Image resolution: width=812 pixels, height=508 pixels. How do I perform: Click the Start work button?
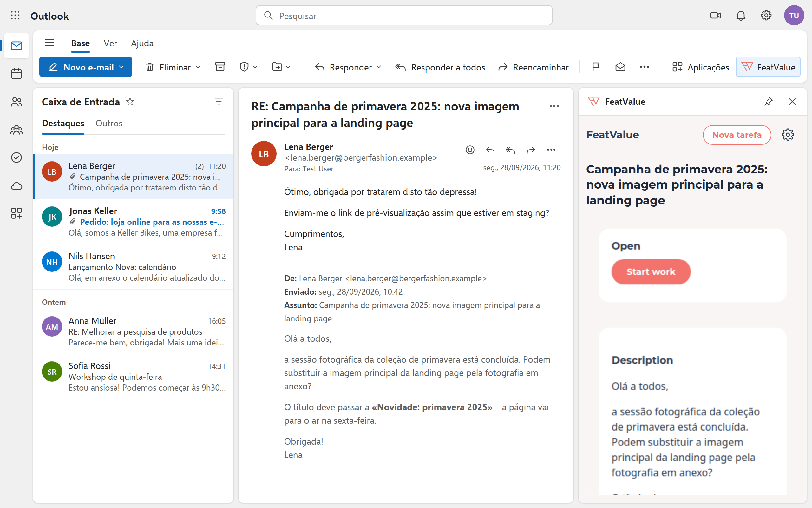point(651,271)
